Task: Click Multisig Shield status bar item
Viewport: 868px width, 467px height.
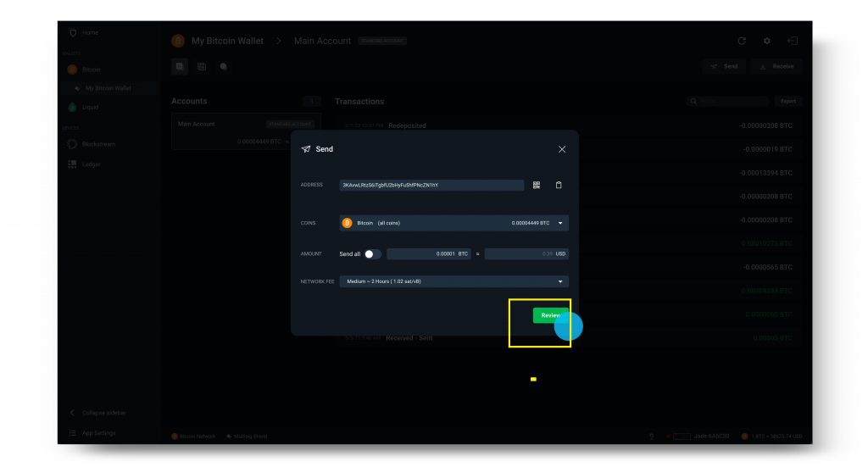Action: click(x=247, y=436)
